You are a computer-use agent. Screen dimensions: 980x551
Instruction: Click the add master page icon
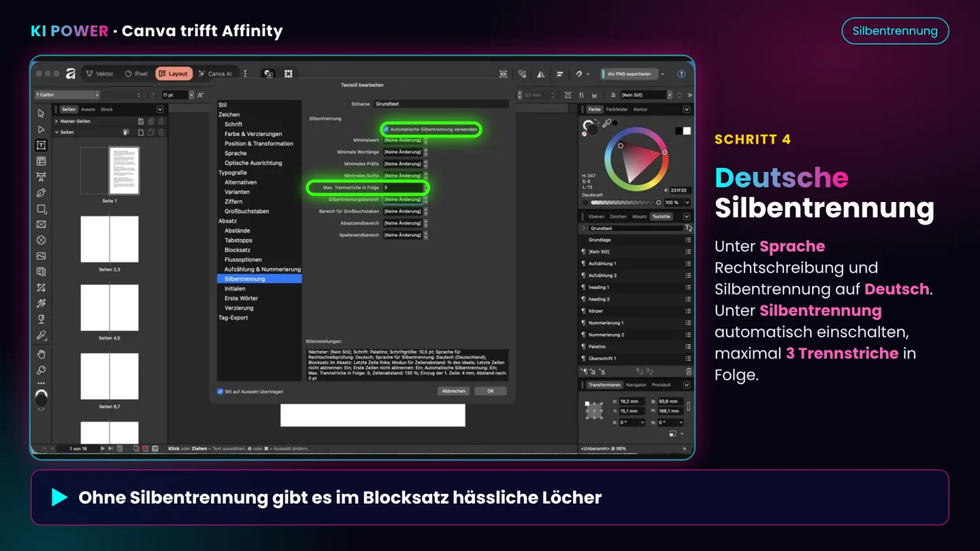click(x=141, y=121)
